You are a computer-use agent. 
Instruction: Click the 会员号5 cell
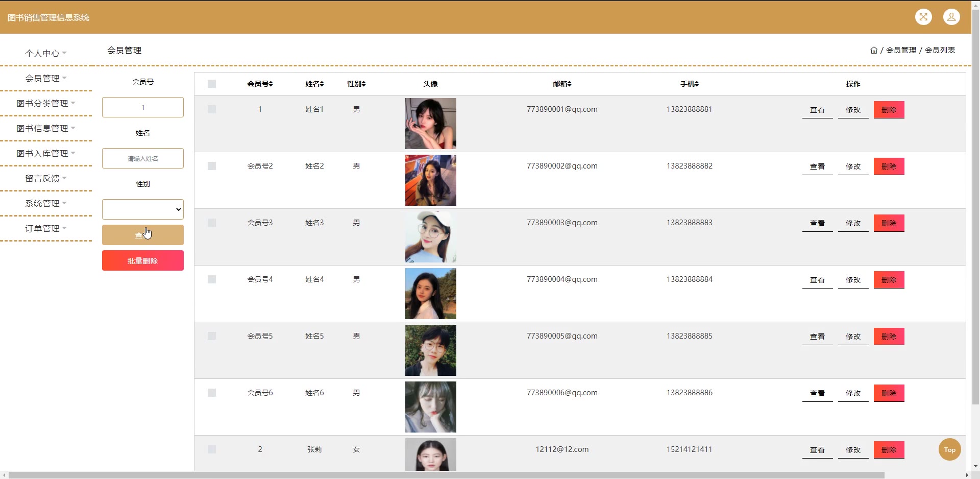coord(260,336)
